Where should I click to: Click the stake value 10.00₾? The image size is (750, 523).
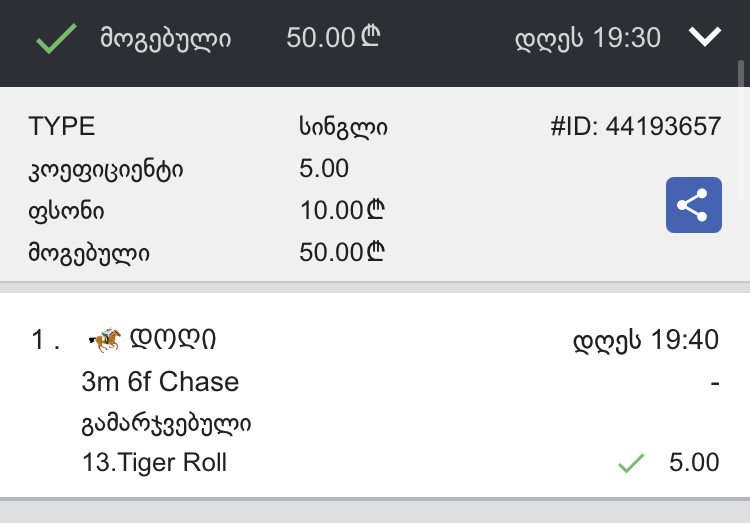coord(342,210)
